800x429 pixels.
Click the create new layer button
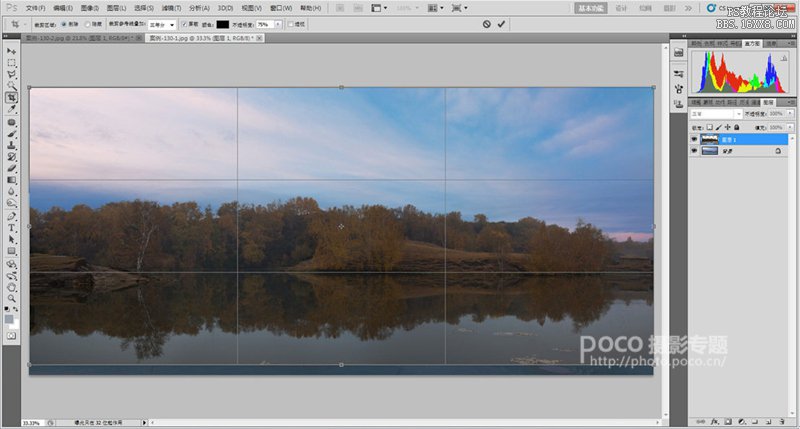click(x=768, y=422)
